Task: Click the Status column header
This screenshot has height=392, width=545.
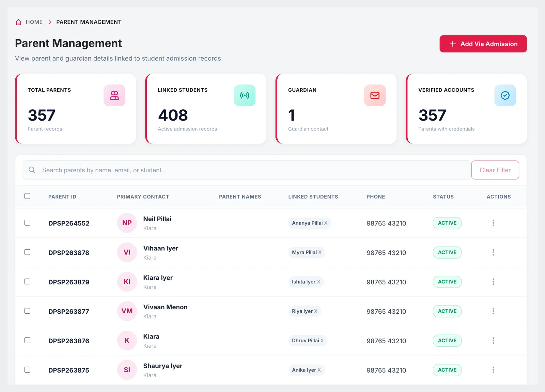Action: (443, 197)
